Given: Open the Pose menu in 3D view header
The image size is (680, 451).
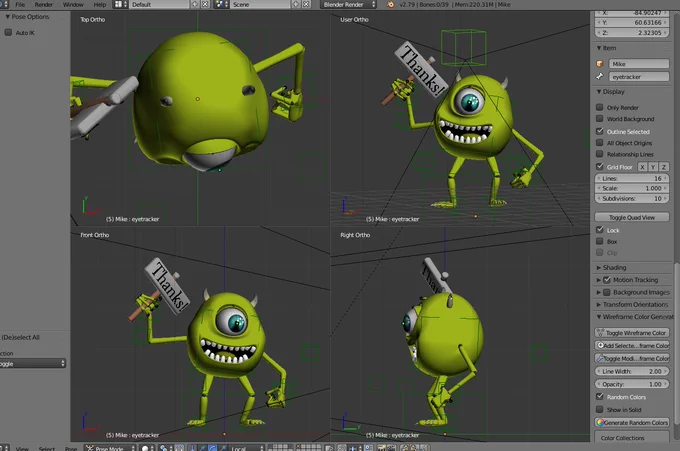Looking at the screenshot, I should coord(71,448).
